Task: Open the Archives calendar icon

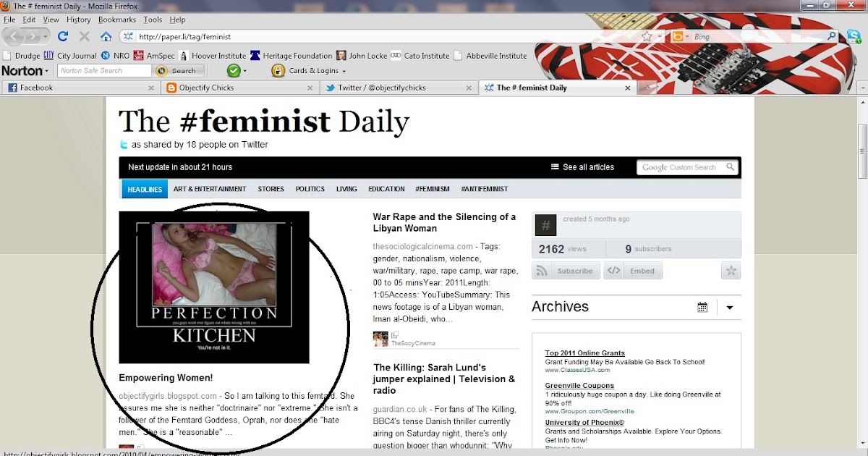Action: click(x=702, y=307)
